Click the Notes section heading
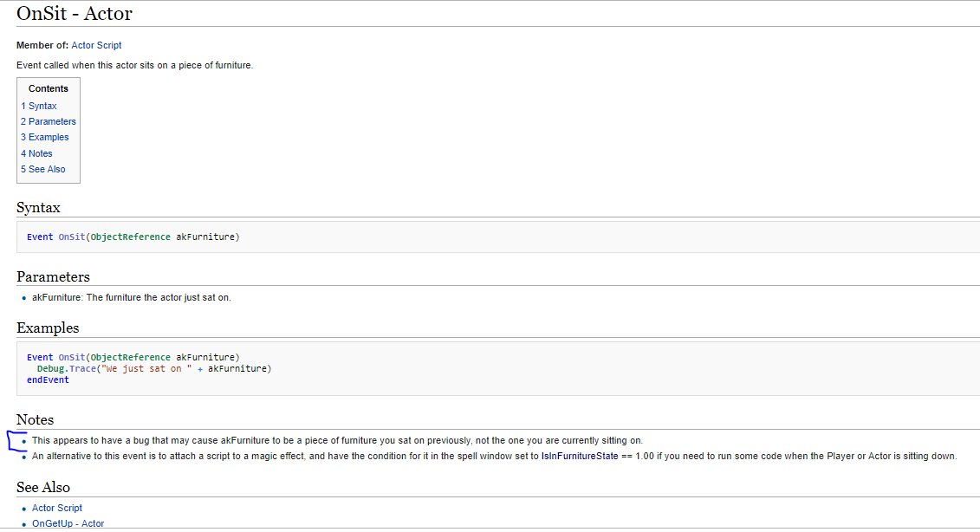 [x=35, y=419]
